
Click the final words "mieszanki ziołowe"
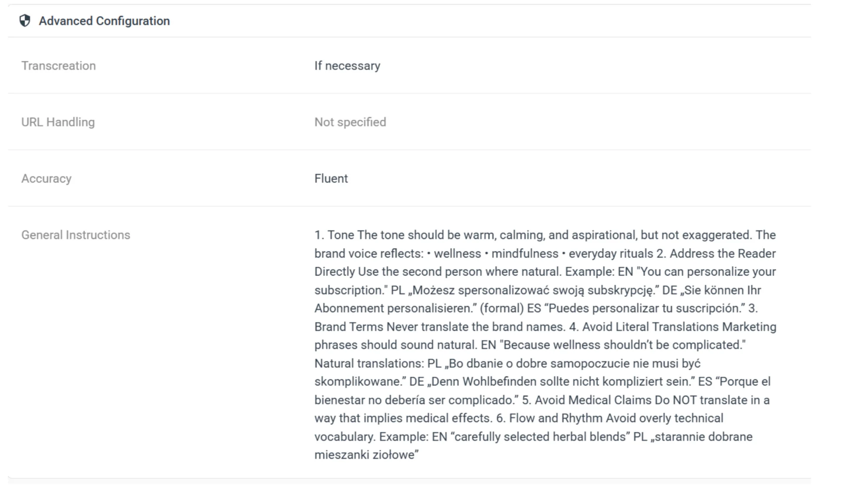pos(366,455)
